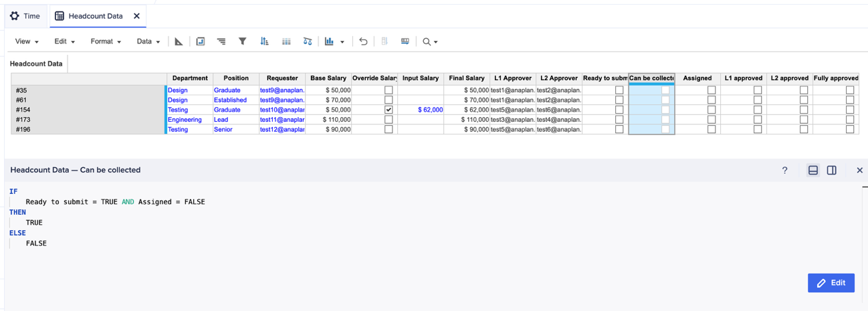Screen dimensions: 868x311
Task: Click the help question mark icon
Action: tap(785, 171)
